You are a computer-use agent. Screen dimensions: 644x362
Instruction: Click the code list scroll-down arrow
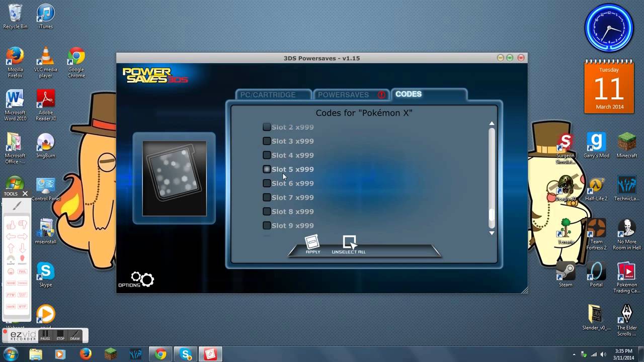tap(492, 233)
